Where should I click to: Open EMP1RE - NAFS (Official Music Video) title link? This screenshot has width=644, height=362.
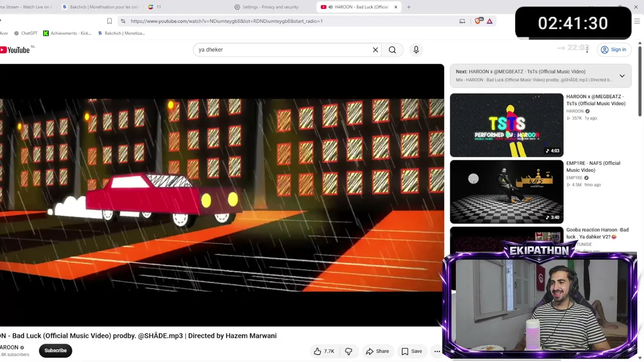tap(593, 166)
